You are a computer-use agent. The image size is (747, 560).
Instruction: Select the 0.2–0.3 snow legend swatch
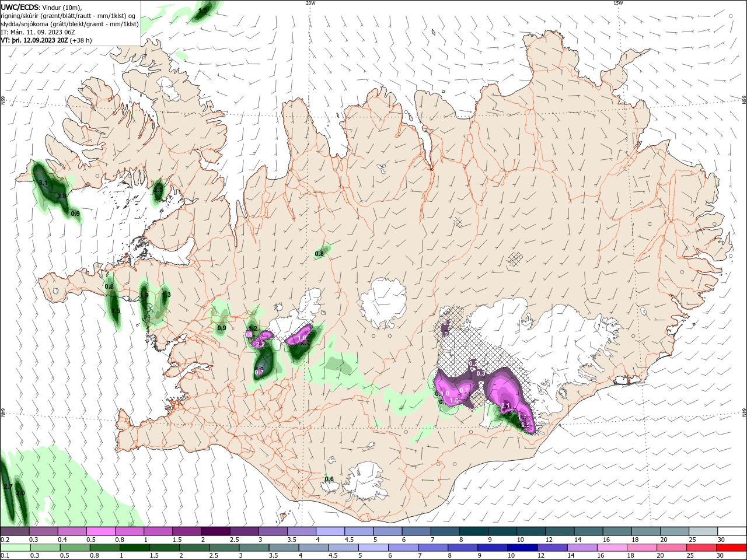15,531
